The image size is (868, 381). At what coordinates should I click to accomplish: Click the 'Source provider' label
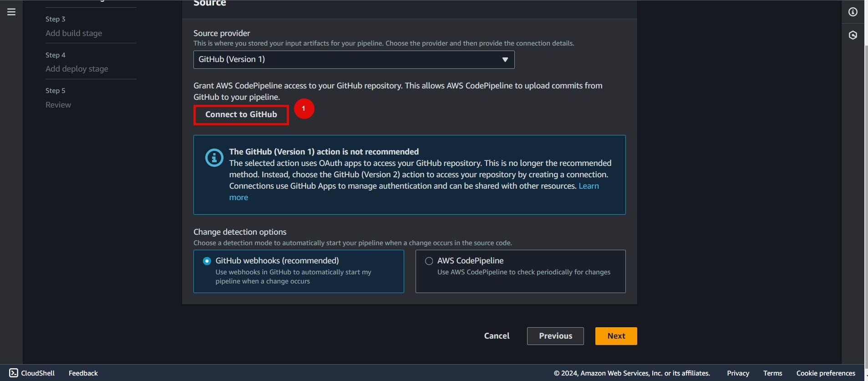222,33
